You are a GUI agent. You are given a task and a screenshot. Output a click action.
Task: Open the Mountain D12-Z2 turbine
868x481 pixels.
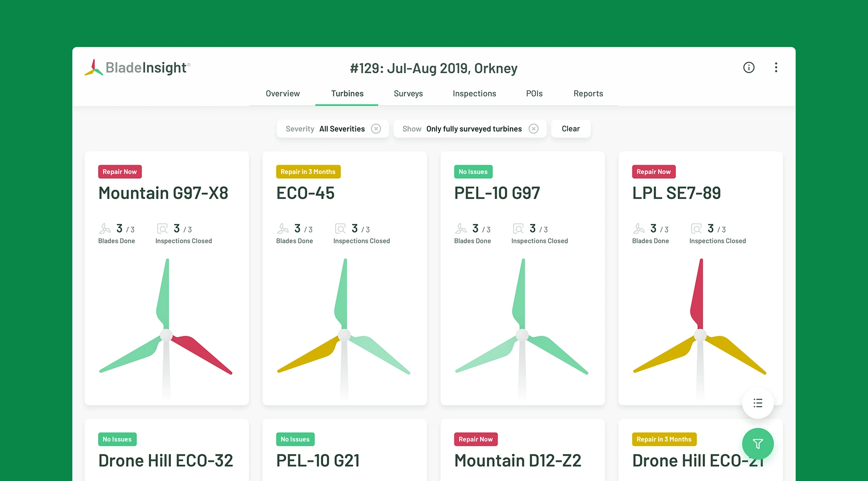click(x=518, y=461)
